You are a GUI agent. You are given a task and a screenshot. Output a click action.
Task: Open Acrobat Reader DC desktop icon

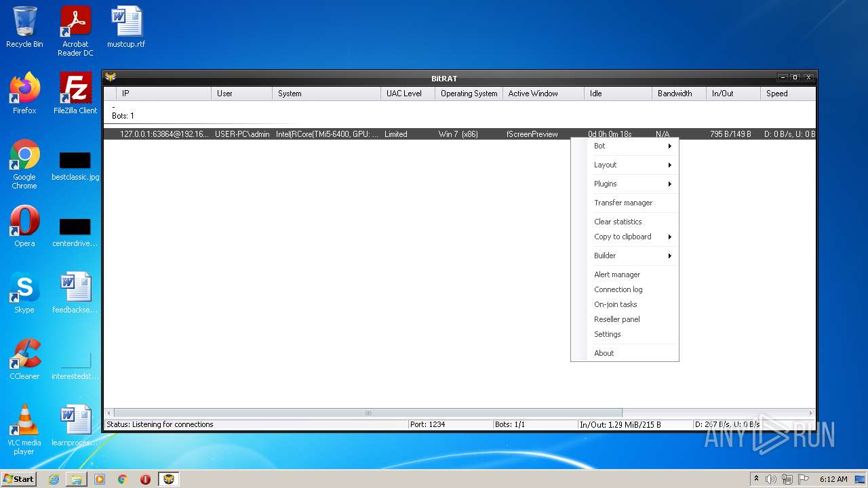click(x=75, y=31)
